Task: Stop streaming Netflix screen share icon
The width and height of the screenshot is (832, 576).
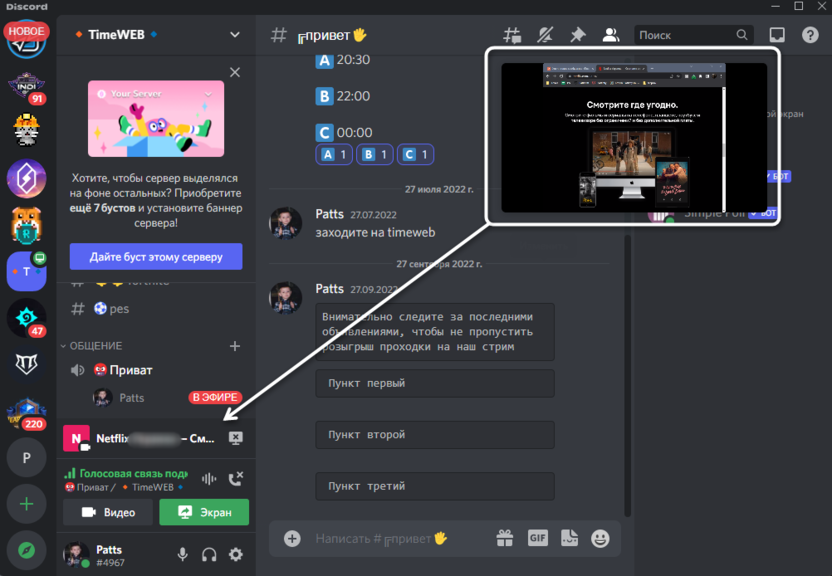Action: click(236, 438)
